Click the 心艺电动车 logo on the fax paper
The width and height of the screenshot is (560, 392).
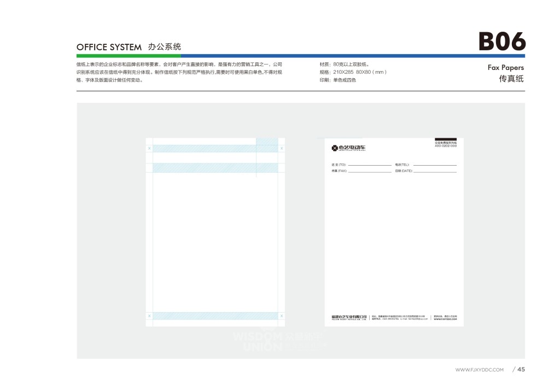point(348,148)
